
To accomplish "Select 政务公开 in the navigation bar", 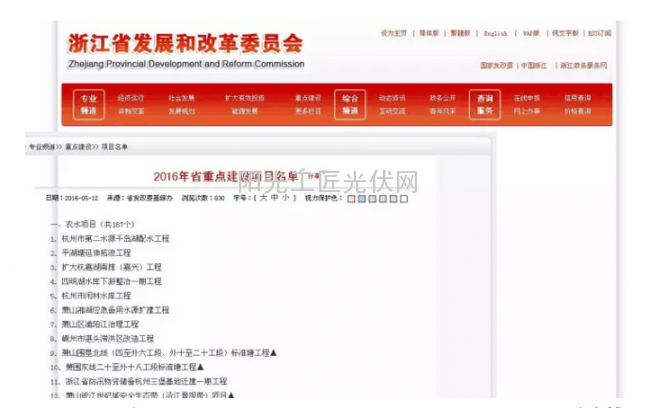I will [443, 99].
